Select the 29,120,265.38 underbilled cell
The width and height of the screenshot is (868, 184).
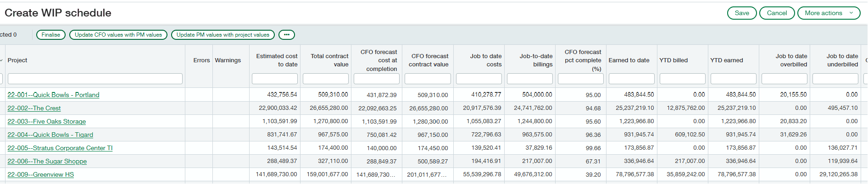pos(835,174)
